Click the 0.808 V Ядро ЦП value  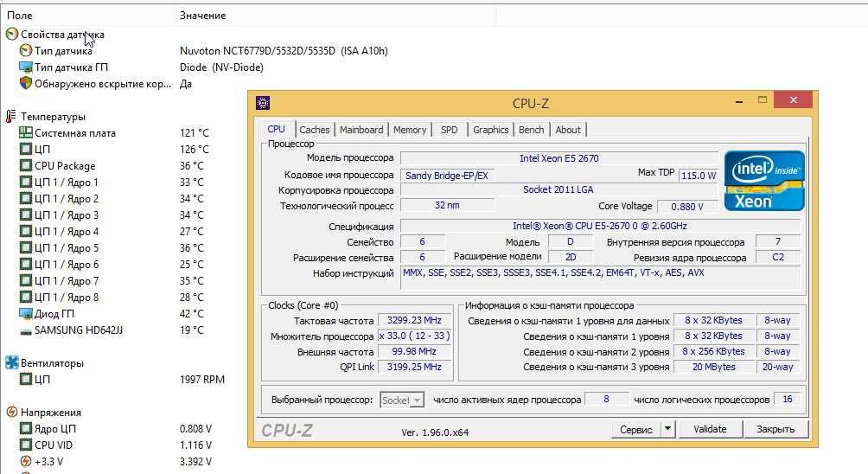click(x=195, y=429)
